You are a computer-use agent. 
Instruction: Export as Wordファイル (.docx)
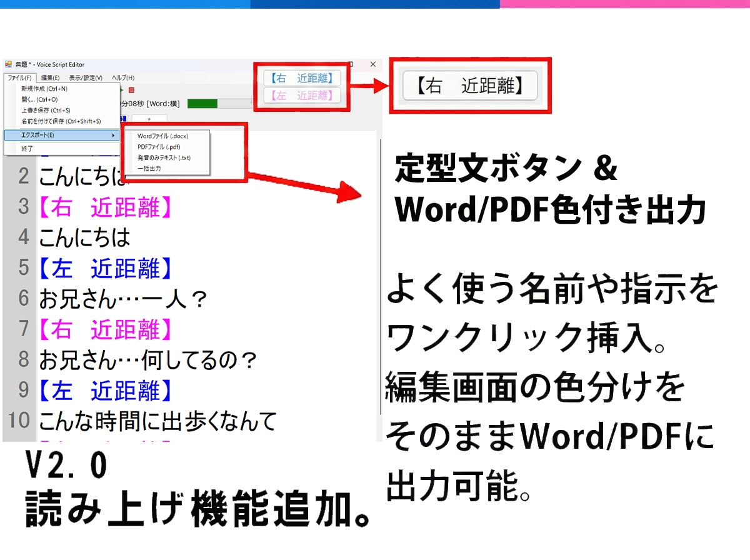[162, 136]
